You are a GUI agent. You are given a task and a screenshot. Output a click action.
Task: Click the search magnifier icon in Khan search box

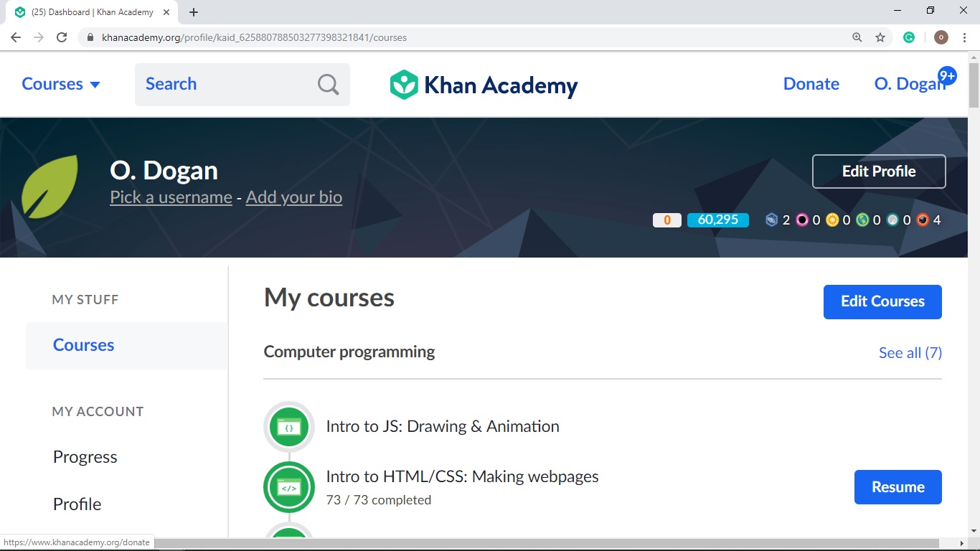tap(329, 85)
